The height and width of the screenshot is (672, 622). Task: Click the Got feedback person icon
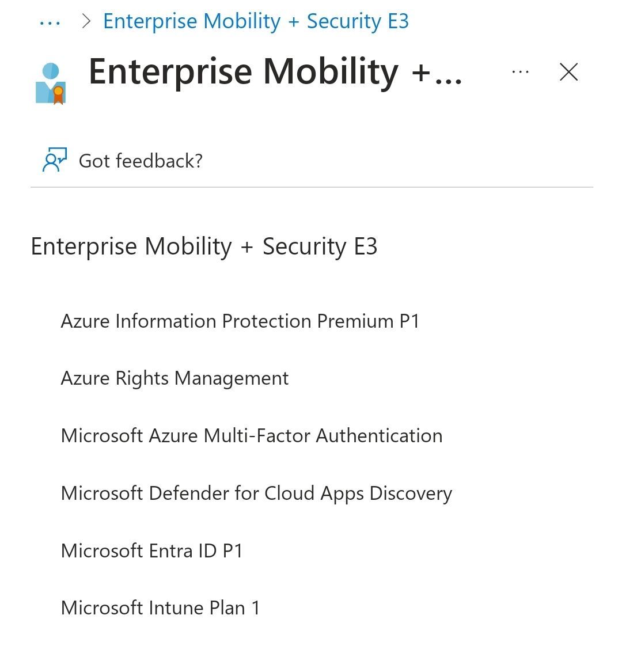pyautogui.click(x=54, y=160)
